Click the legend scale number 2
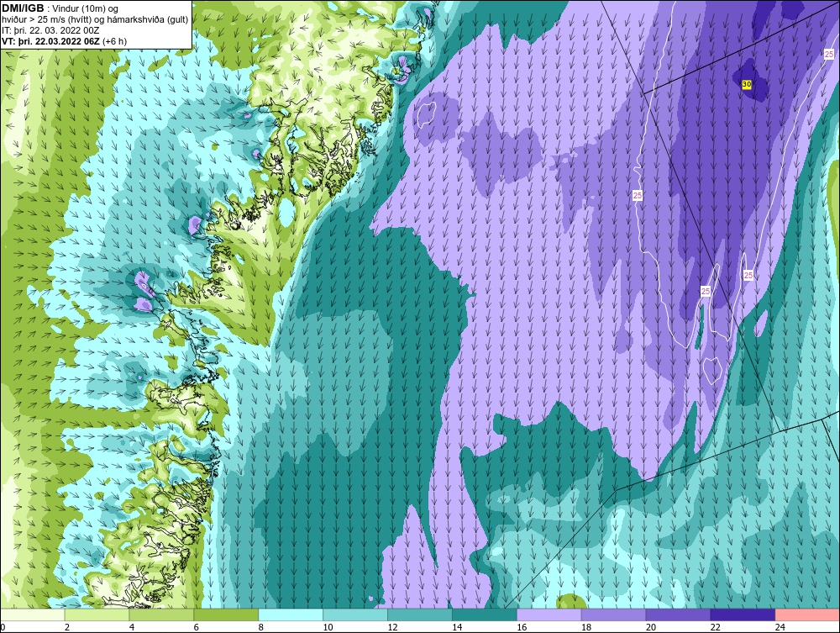The width and height of the screenshot is (840, 633). tap(67, 627)
